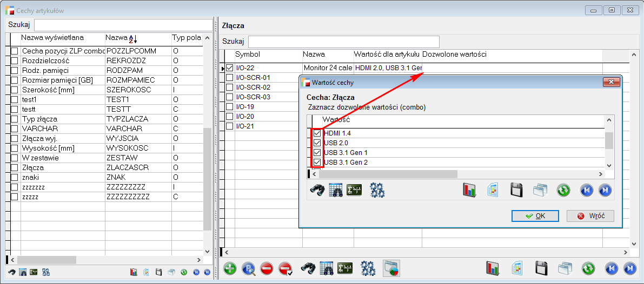Click left features list horizontal scrollbar thumb
The image size is (644, 284).
click(47, 260)
